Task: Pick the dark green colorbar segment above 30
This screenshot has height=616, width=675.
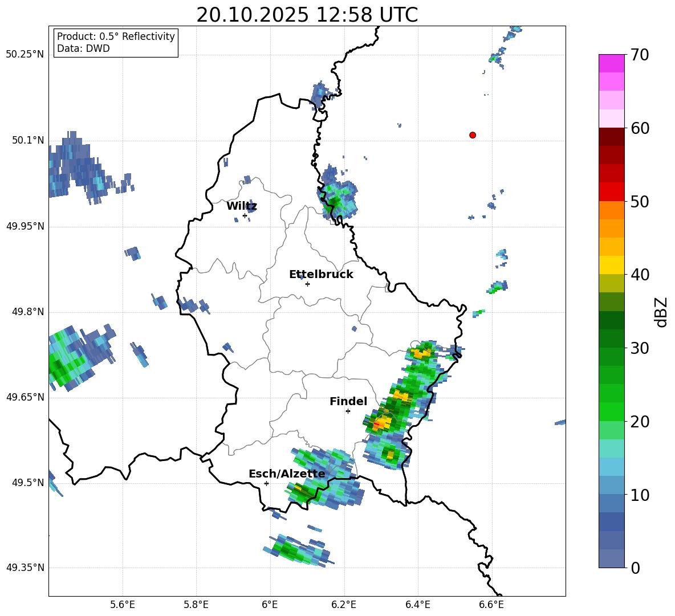Action: coord(611,338)
